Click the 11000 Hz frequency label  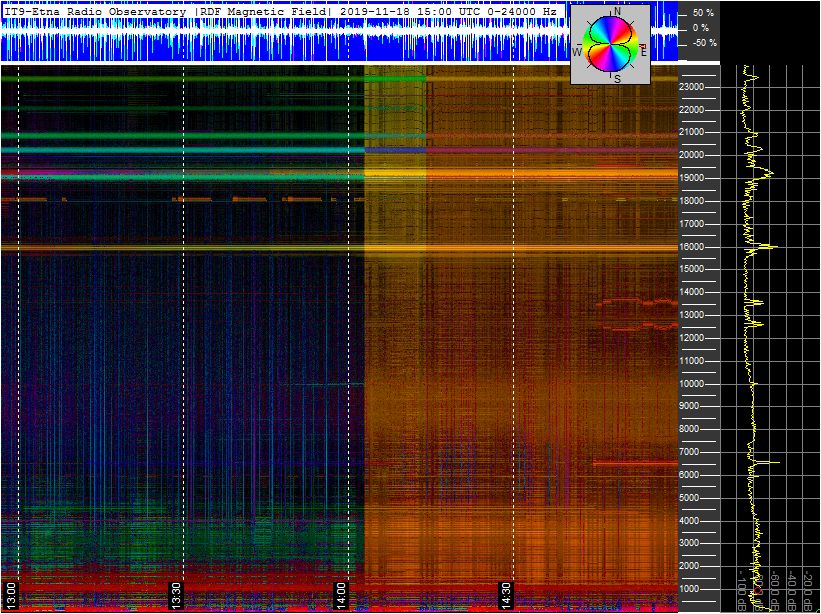(x=691, y=361)
